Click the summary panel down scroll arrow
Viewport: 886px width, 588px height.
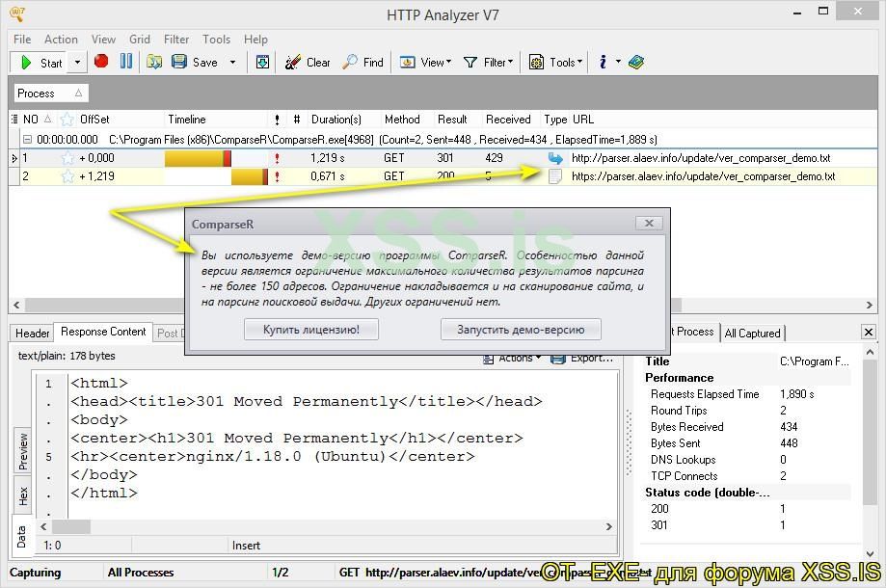pos(870,553)
